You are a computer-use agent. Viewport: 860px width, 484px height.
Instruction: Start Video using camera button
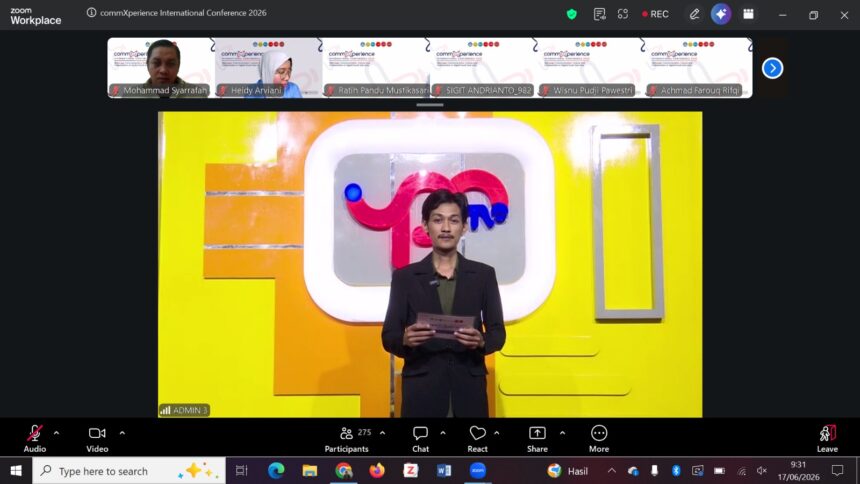pyautogui.click(x=97, y=438)
